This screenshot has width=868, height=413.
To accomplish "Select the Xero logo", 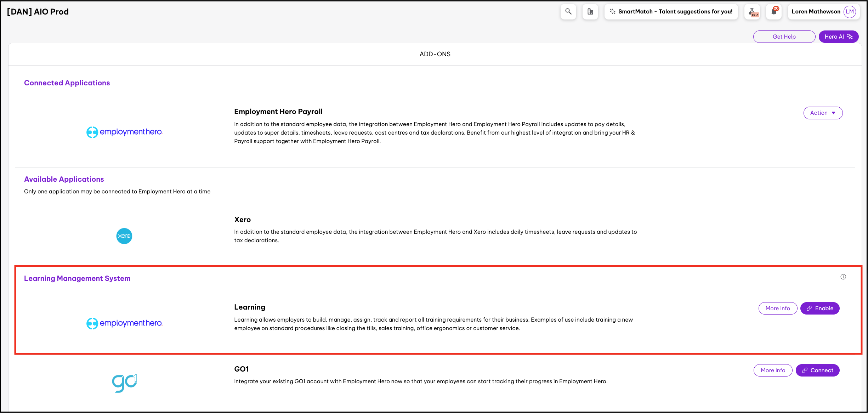I will (x=124, y=236).
